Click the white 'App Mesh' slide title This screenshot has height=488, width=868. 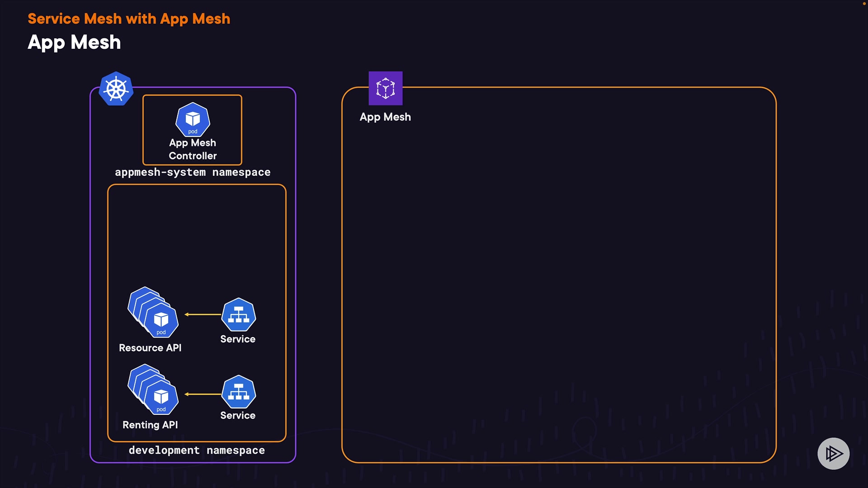[74, 42]
